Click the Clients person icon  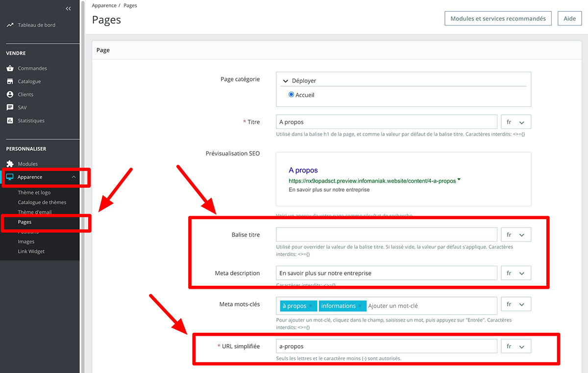(x=10, y=94)
